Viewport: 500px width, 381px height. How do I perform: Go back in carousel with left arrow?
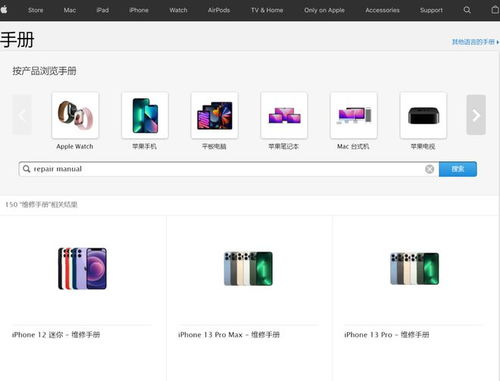point(22,115)
